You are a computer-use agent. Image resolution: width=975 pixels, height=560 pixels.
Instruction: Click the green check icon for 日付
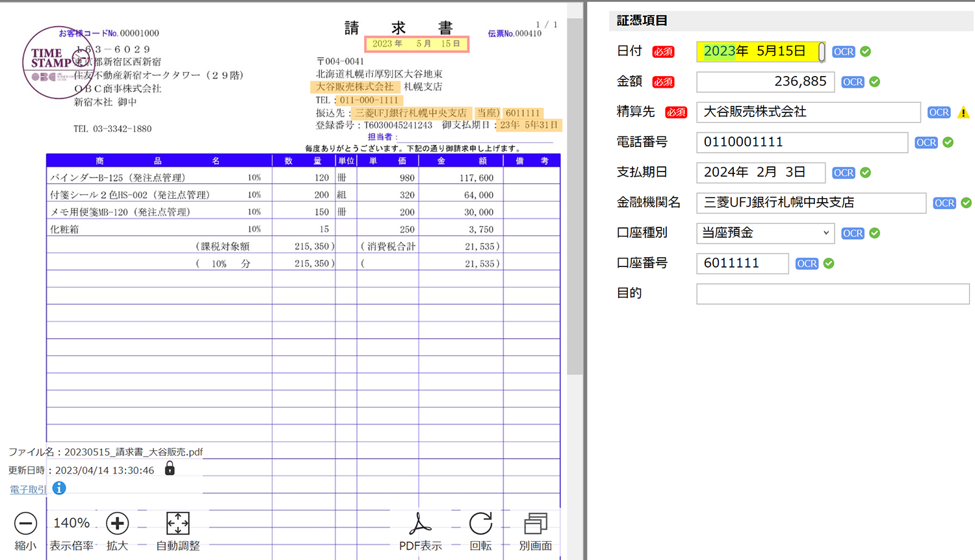865,51
